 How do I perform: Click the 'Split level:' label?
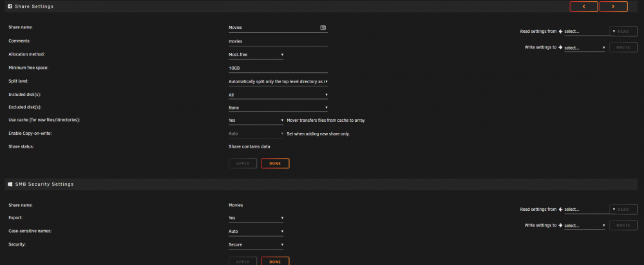click(x=19, y=81)
